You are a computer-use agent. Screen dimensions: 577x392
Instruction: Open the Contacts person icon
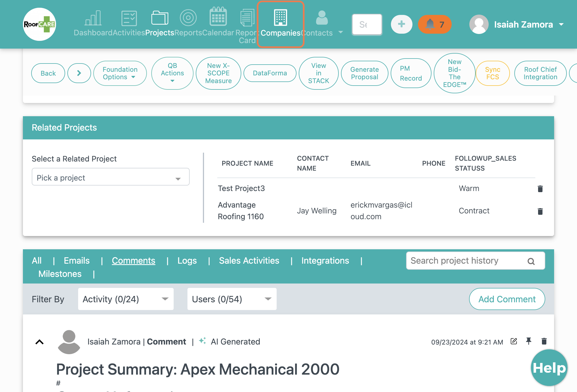(322, 18)
